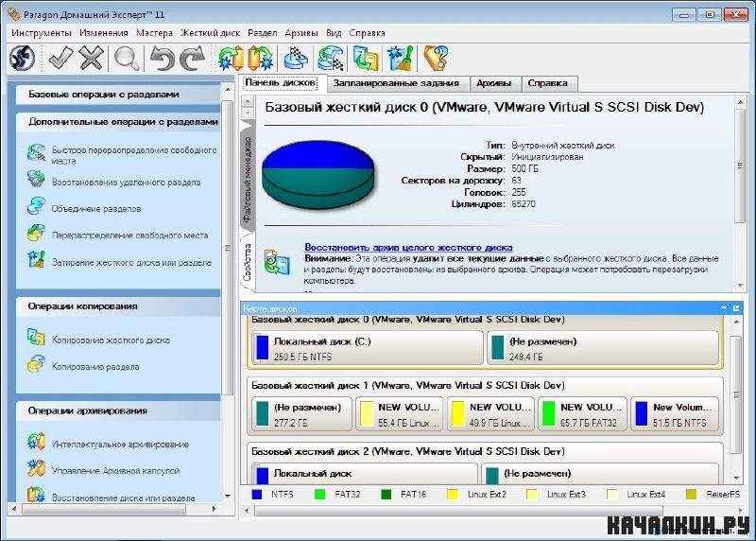Open the restore wizard toolbar icon
The width and height of the screenshot is (756, 541).
(x=331, y=59)
